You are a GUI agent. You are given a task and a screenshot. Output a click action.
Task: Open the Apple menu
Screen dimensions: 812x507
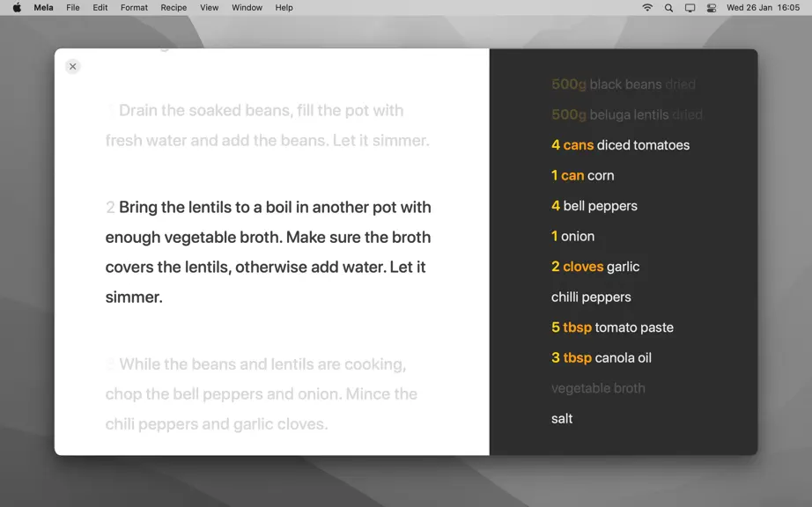tap(17, 8)
